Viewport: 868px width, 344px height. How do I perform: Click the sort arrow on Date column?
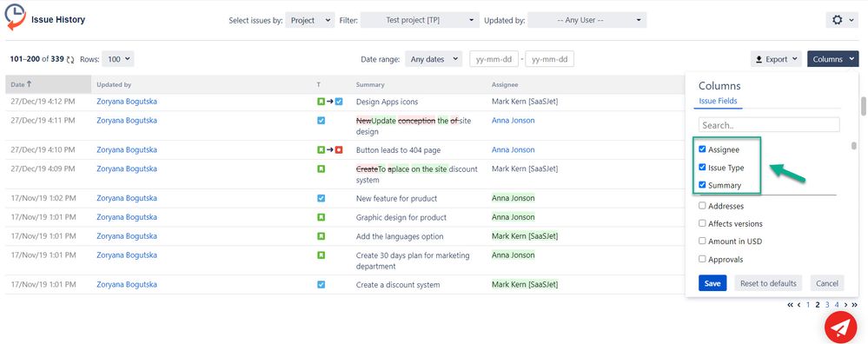coord(30,84)
